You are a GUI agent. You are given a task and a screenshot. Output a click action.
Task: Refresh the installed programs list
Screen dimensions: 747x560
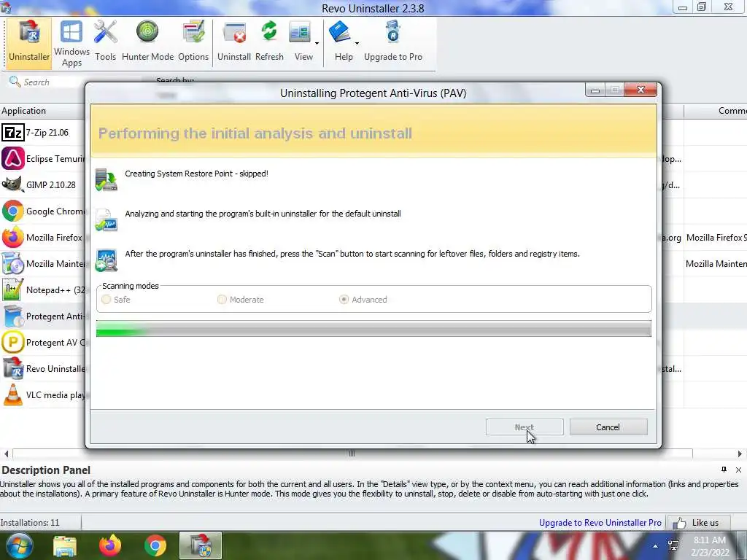269,42
